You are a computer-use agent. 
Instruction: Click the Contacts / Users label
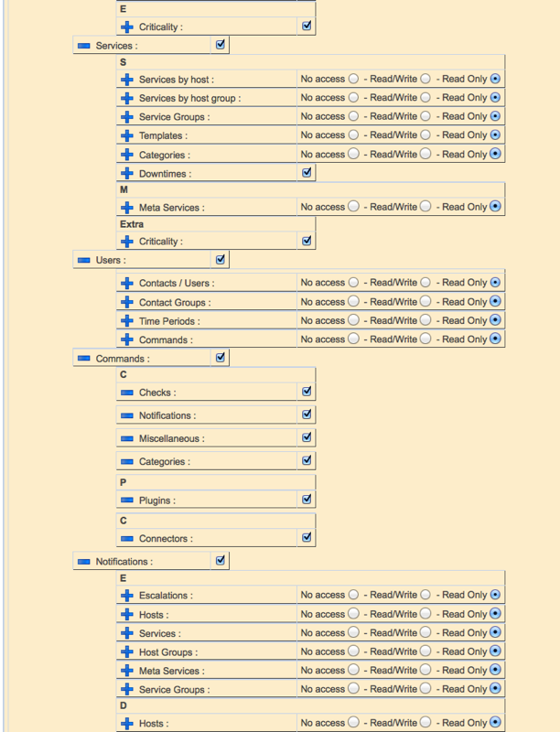click(x=176, y=284)
